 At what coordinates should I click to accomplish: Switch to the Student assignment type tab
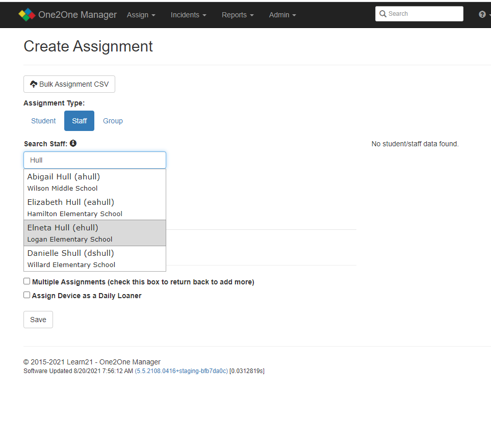tap(43, 121)
